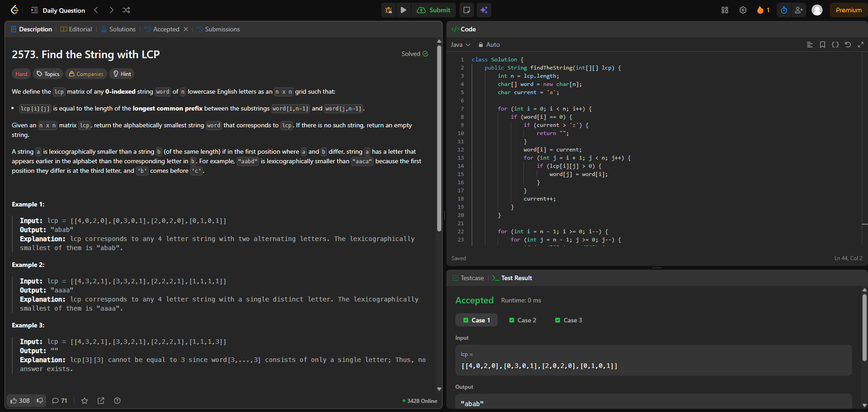The image size is (868, 412).
Task: Submit the solution
Action: point(434,10)
